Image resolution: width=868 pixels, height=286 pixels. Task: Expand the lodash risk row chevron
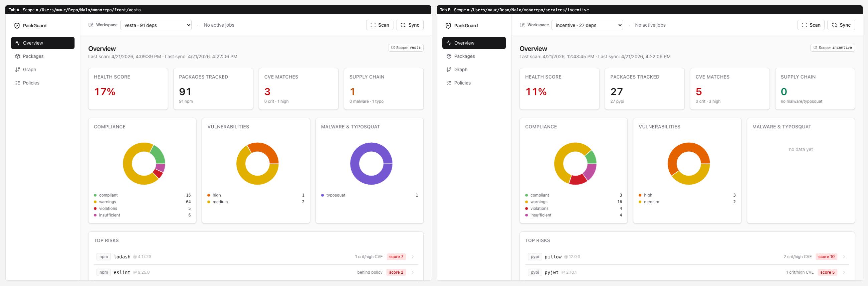413,257
